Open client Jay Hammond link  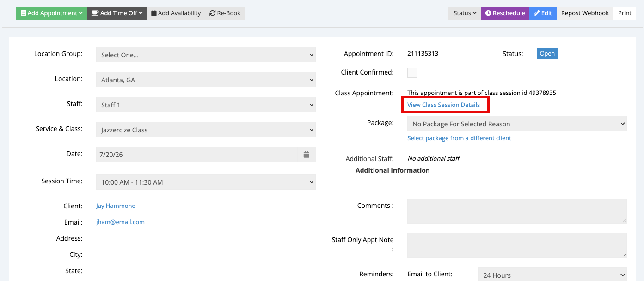(x=116, y=206)
